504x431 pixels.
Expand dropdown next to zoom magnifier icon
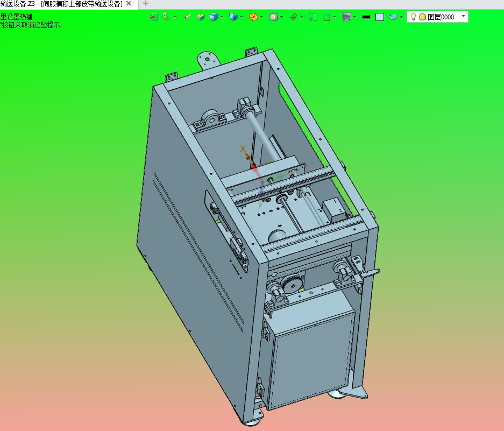point(281,17)
